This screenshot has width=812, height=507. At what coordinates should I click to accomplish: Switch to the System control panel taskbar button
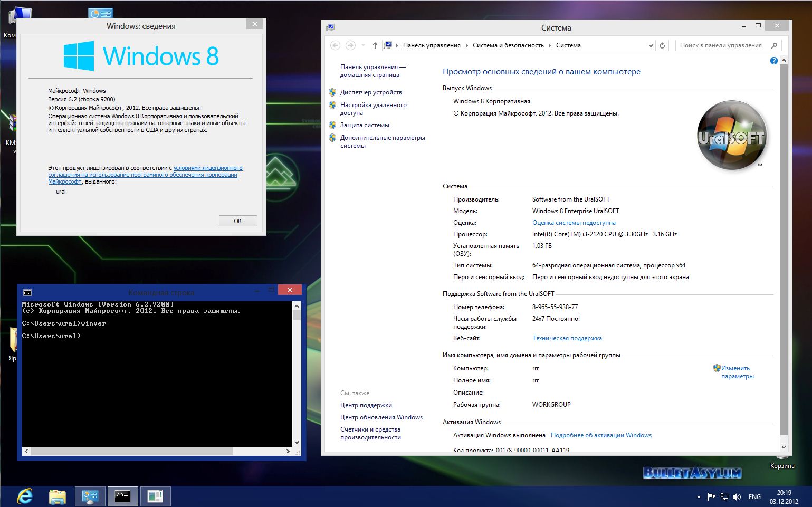pyautogui.click(x=90, y=496)
